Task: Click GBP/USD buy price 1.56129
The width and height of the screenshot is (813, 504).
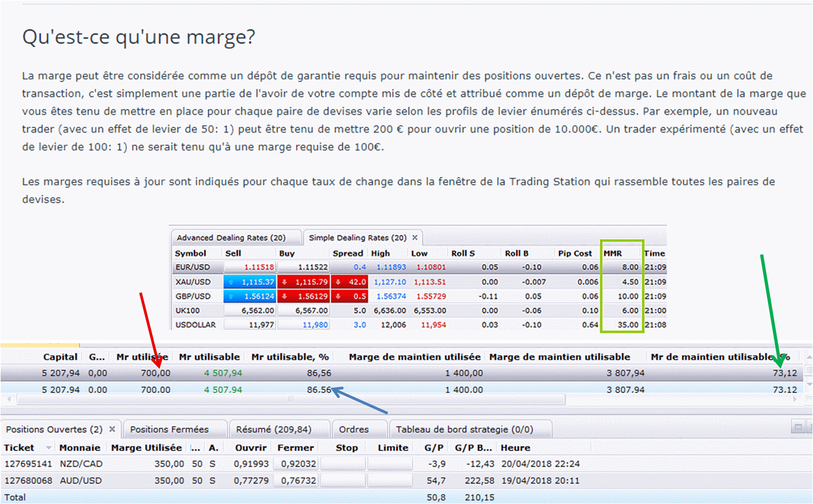Action: [x=304, y=297]
